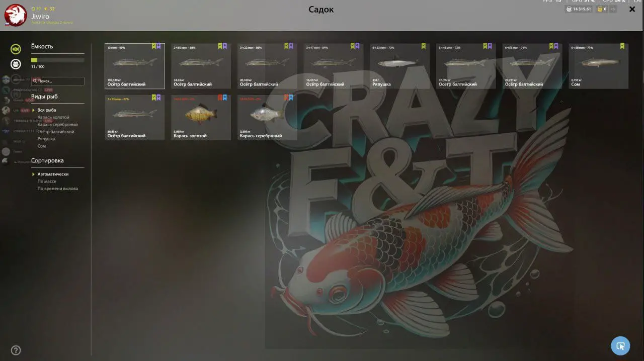Click the Сортировка heading
644x361 pixels.
coord(47,161)
